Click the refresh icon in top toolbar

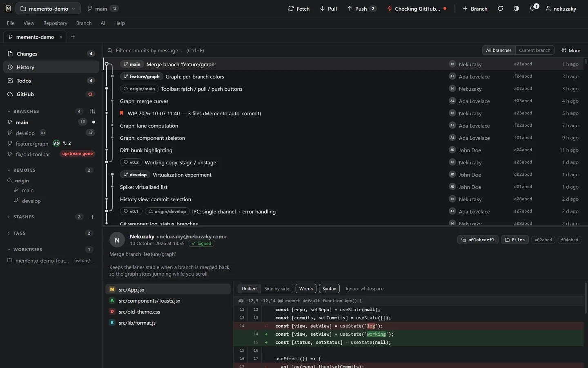pyautogui.click(x=500, y=8)
